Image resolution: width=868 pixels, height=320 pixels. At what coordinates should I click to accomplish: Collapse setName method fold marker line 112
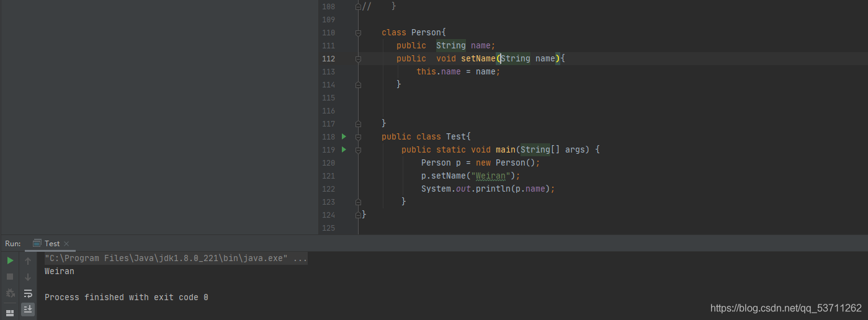(358, 58)
